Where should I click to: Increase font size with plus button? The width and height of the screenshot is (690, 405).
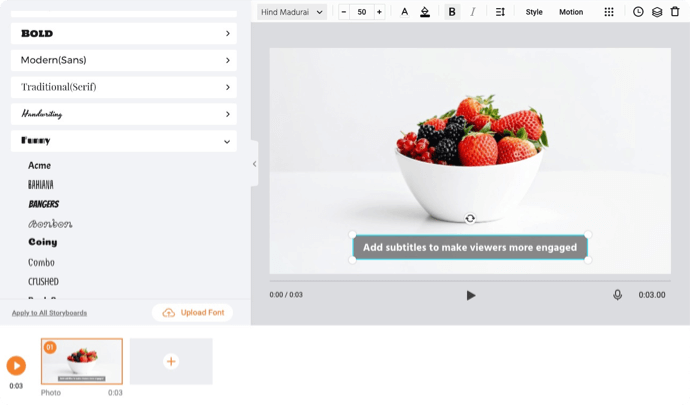click(379, 12)
